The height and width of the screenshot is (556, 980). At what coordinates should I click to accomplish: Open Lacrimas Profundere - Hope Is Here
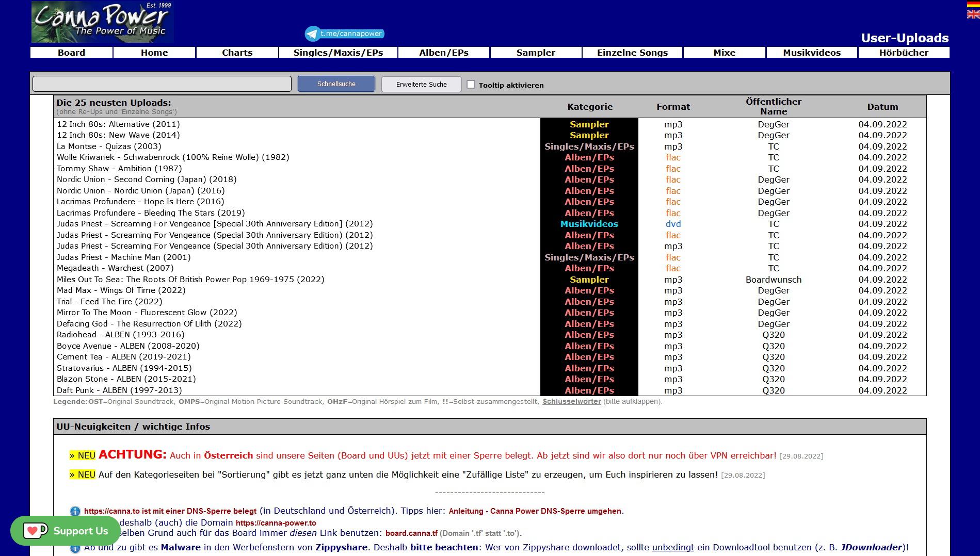[x=140, y=202]
